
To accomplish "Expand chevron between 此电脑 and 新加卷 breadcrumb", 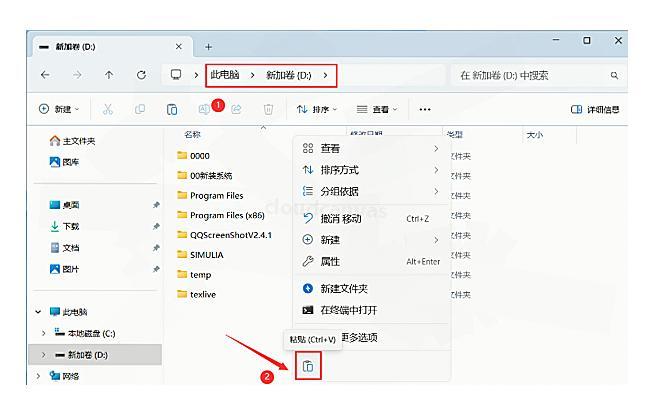I will pos(252,75).
